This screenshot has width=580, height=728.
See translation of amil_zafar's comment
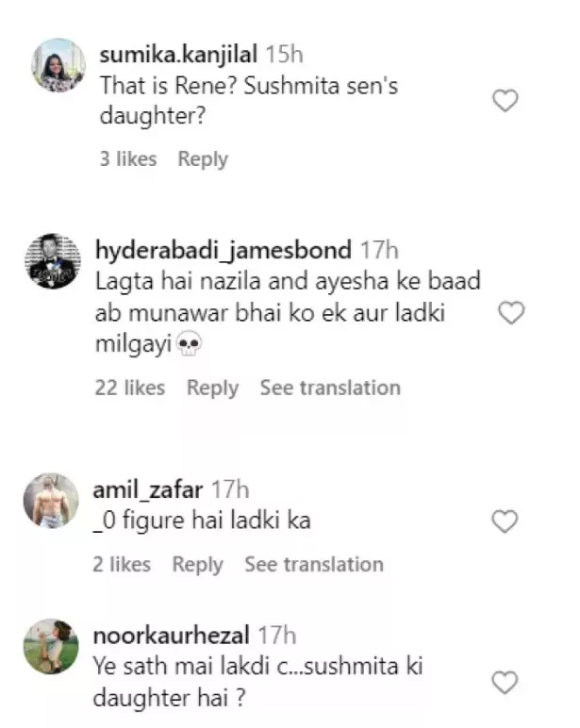tap(314, 565)
